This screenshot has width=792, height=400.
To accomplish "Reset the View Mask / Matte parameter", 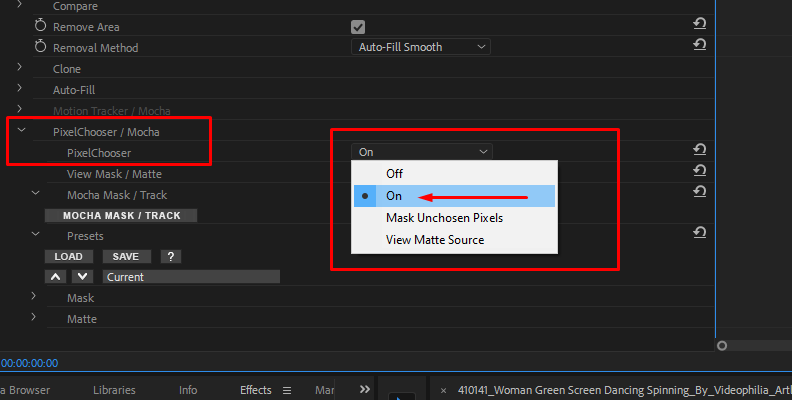I will [700, 171].
